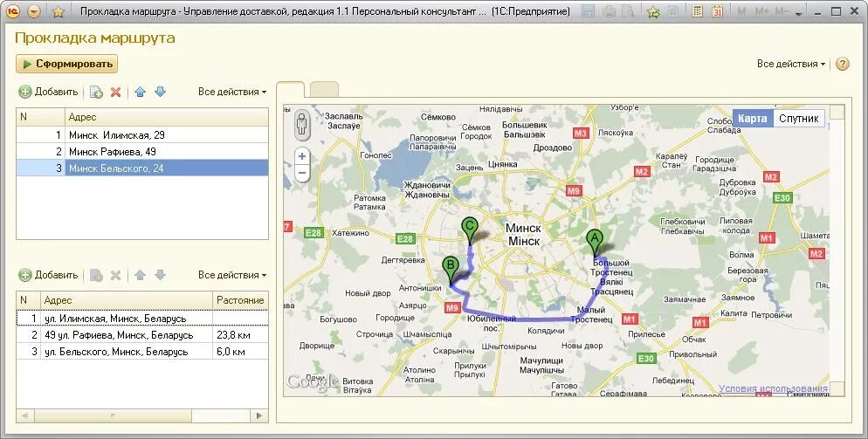The width and height of the screenshot is (868, 439).
Task: Click the printer icon in title bar
Action: coord(609,11)
